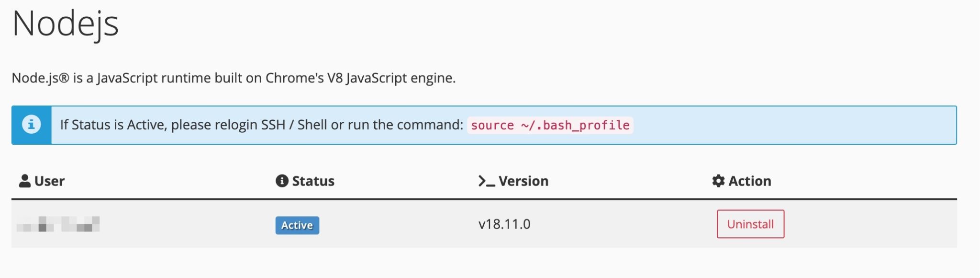Select the source ~/.bash_profile command snippet

point(549,125)
